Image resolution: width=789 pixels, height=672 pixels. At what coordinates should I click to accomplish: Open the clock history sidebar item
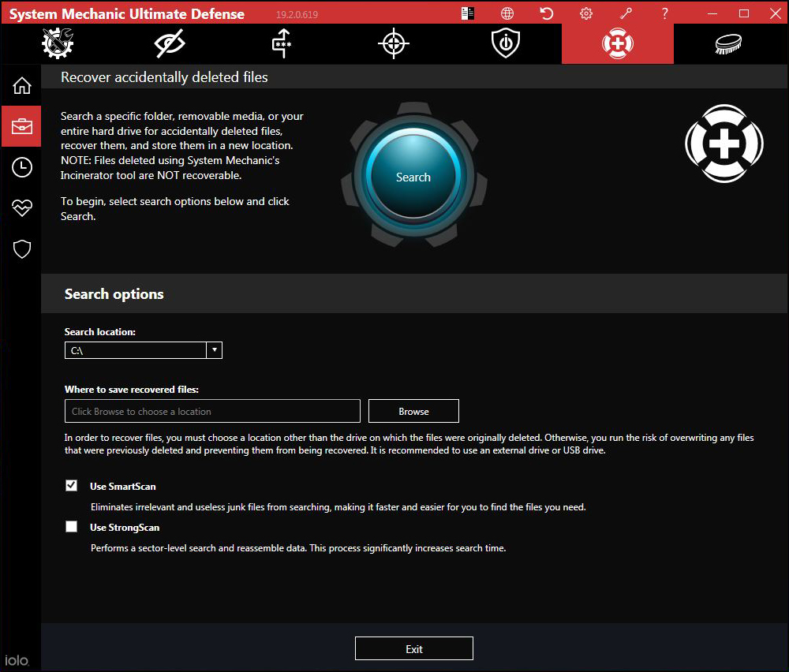(x=21, y=167)
